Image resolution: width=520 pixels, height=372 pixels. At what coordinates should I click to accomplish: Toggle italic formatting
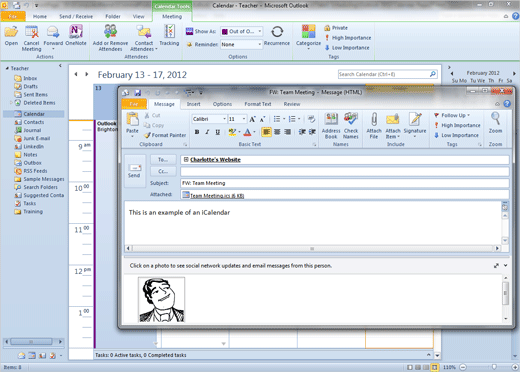[x=207, y=132]
